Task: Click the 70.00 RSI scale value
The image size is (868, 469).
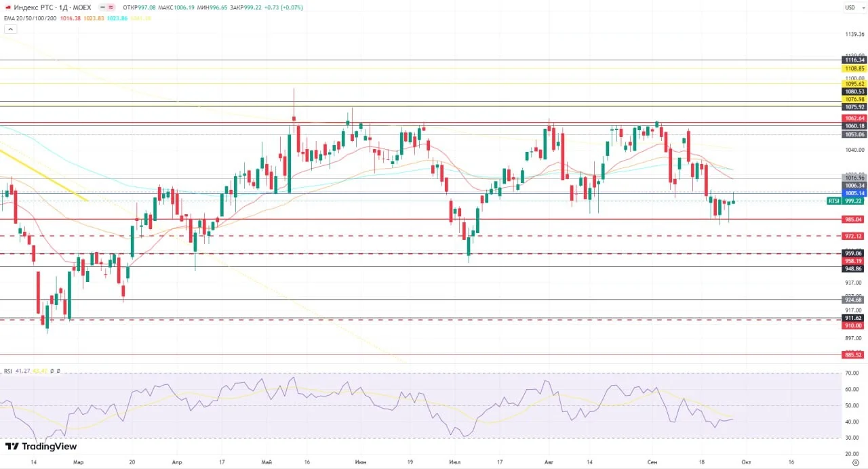Action: tap(852, 373)
